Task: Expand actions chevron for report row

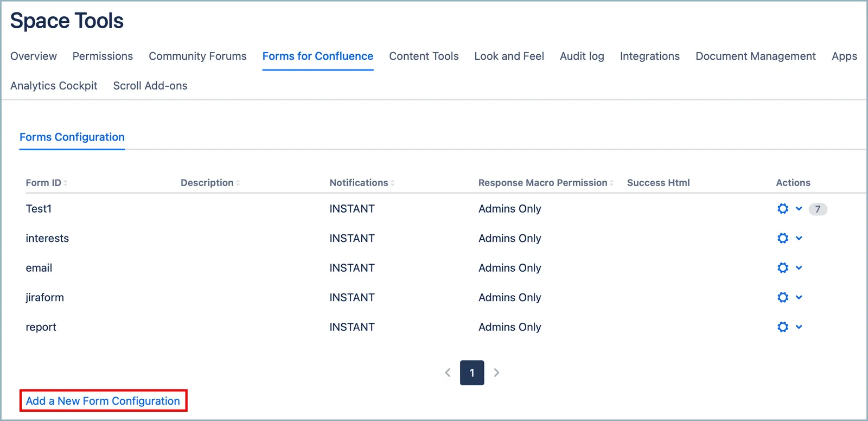Action: point(799,327)
